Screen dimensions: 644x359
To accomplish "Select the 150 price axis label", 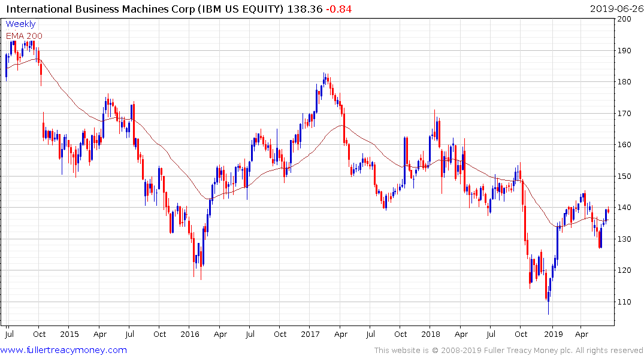I will click(x=624, y=177).
